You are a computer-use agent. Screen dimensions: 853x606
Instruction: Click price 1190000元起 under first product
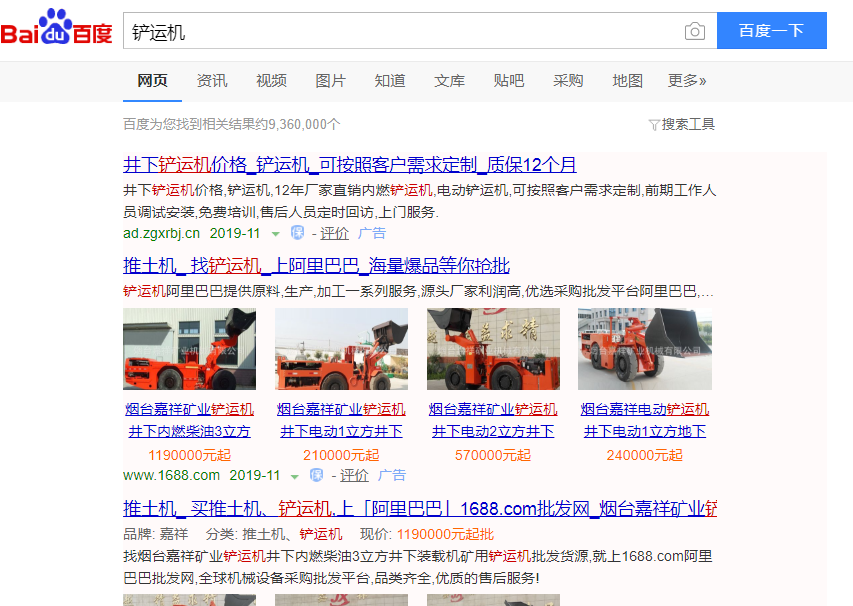click(189, 455)
